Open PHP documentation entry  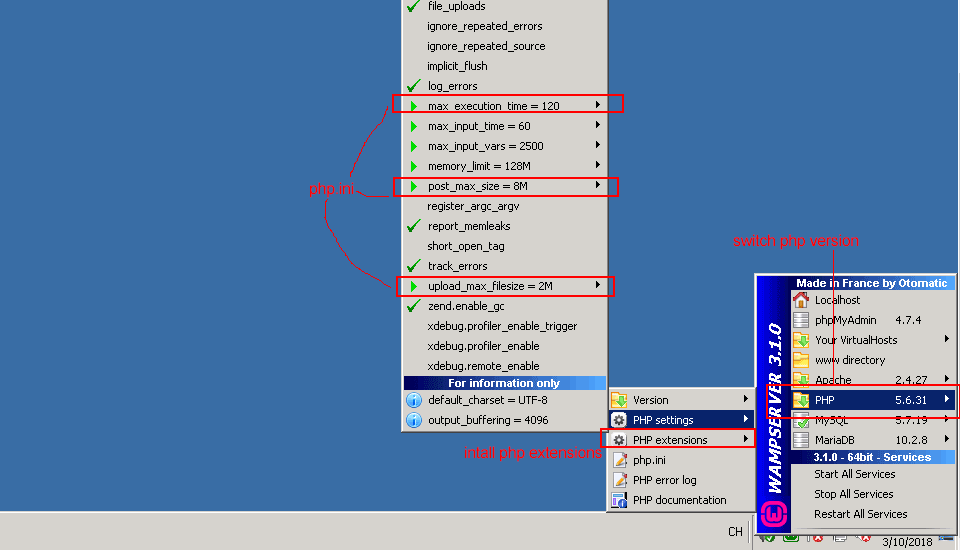[x=681, y=500]
